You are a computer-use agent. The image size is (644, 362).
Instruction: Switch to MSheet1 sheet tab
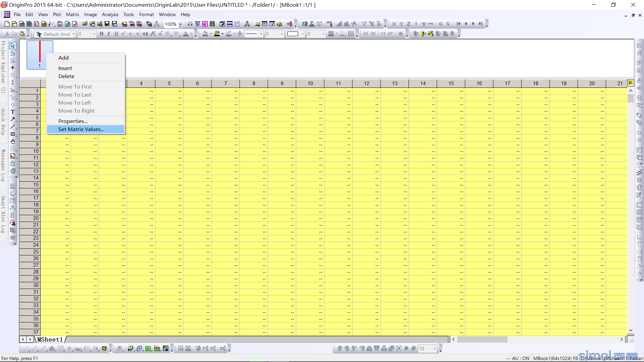50,340
